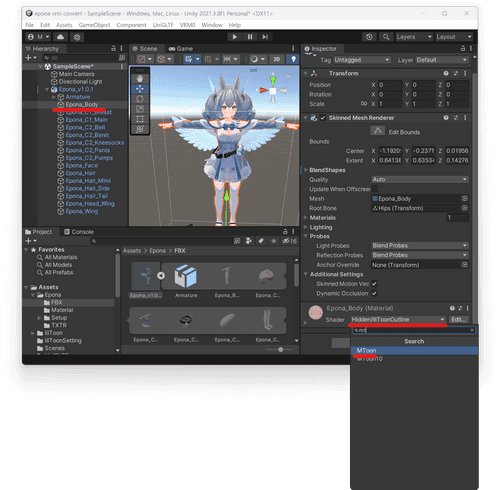The height and width of the screenshot is (490, 500).
Task: Open the Layers dropdown in toolbar
Action: 414,37
